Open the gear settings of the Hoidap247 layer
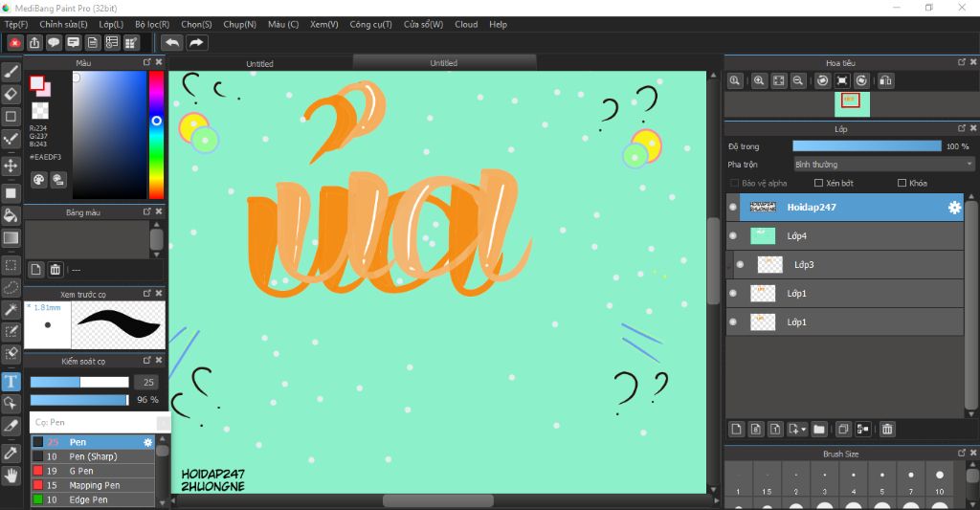 (954, 208)
